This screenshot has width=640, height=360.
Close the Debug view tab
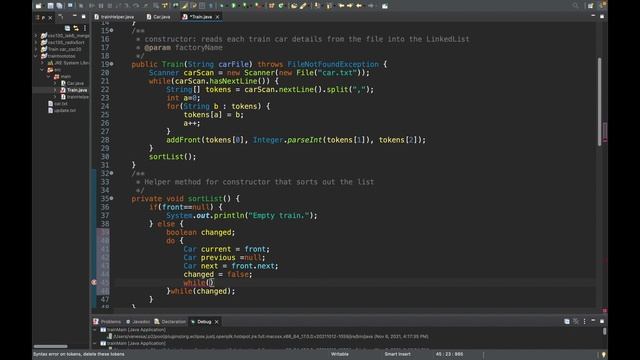(217, 322)
